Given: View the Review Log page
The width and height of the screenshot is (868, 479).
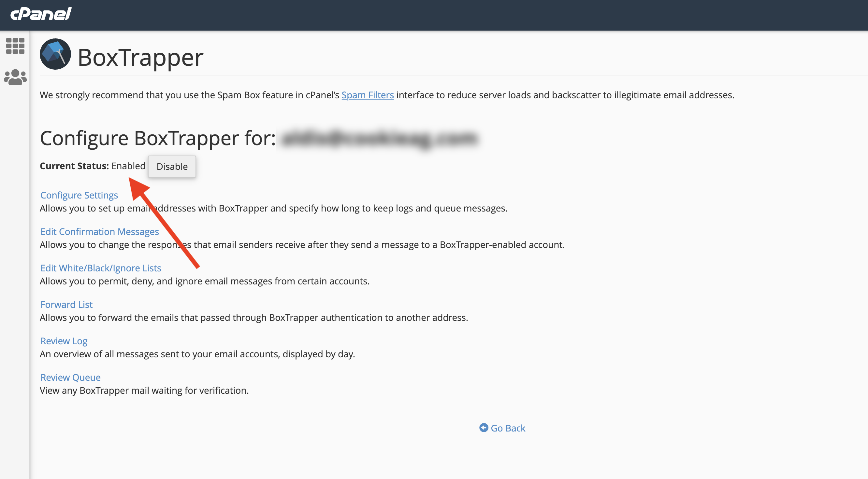Looking at the screenshot, I should click(x=64, y=341).
